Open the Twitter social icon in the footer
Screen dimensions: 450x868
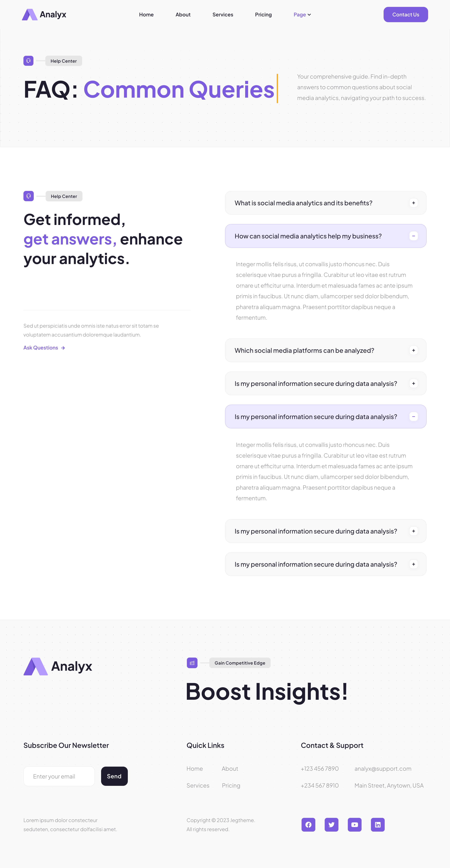[331, 825]
